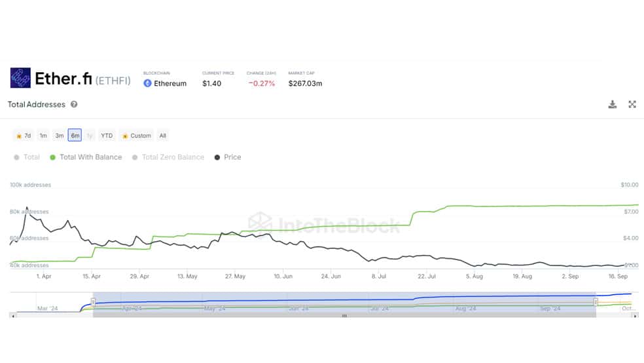Select the 7d time range
Screen dimensions: 644x363
point(24,136)
